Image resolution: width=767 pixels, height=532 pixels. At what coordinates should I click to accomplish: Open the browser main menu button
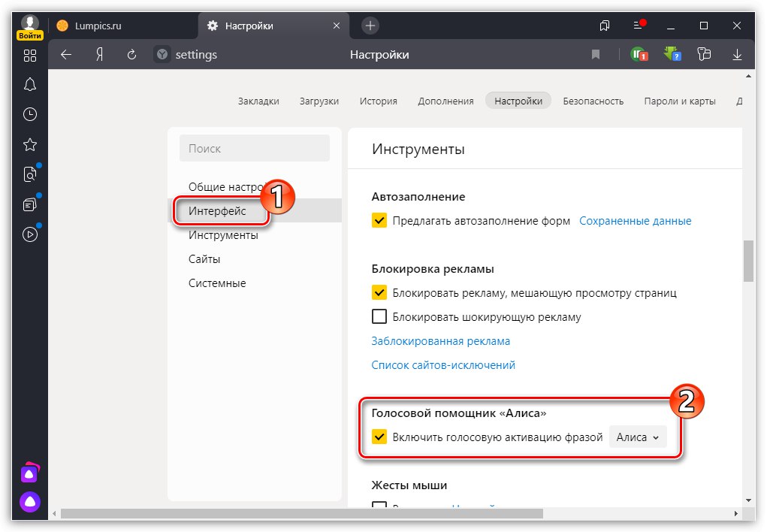click(x=639, y=26)
